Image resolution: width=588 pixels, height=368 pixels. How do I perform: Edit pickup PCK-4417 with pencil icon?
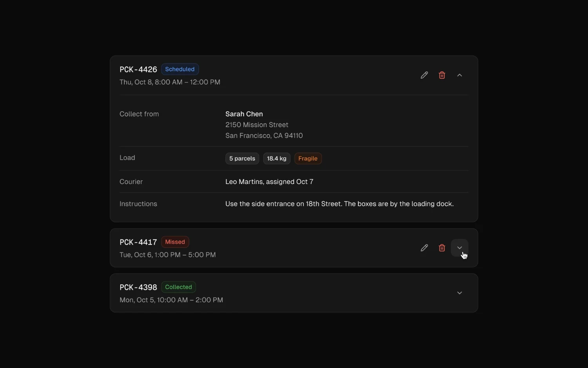tap(424, 248)
